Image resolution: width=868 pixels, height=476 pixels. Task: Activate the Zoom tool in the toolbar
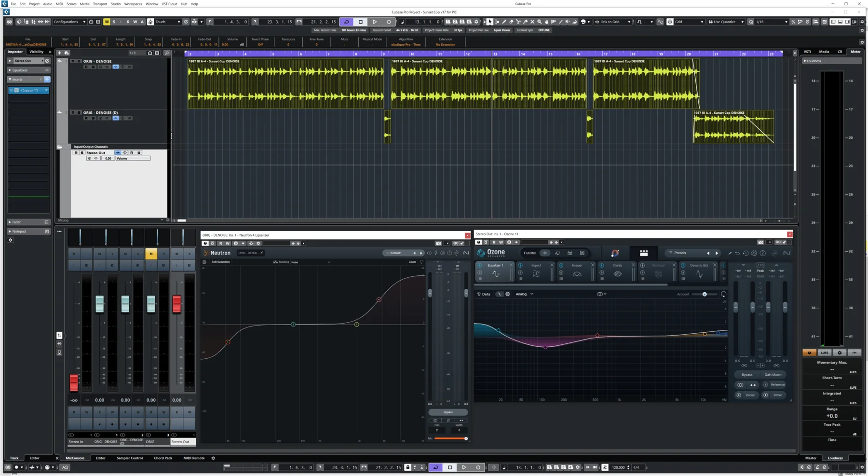540,22
